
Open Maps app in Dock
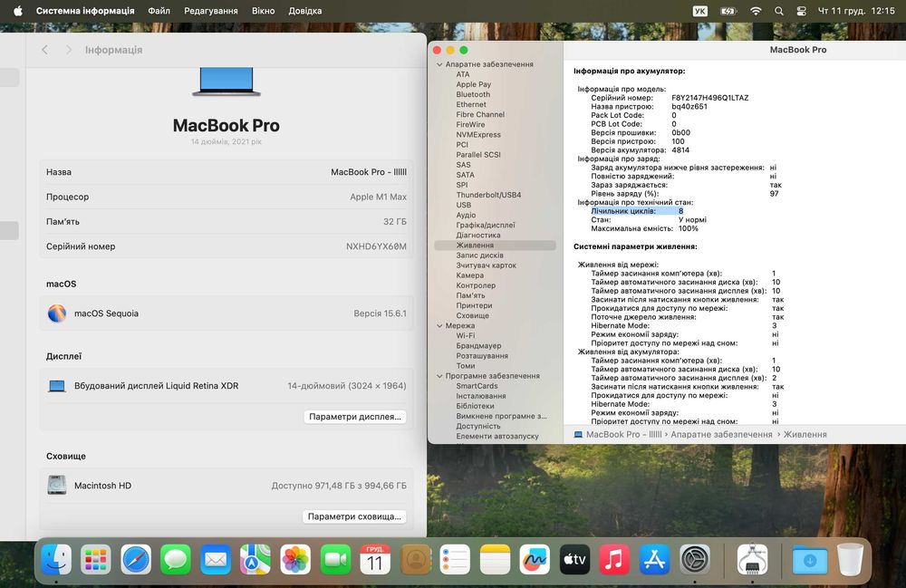[255, 559]
